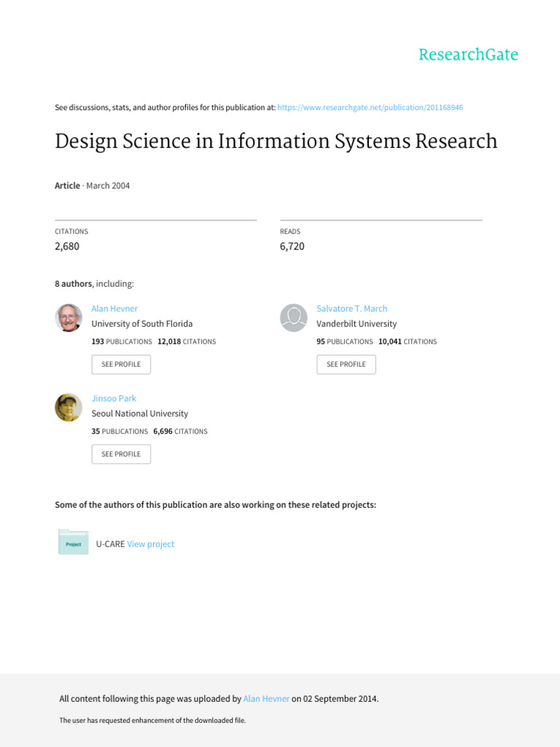Click the green Project folder icon

click(x=74, y=543)
